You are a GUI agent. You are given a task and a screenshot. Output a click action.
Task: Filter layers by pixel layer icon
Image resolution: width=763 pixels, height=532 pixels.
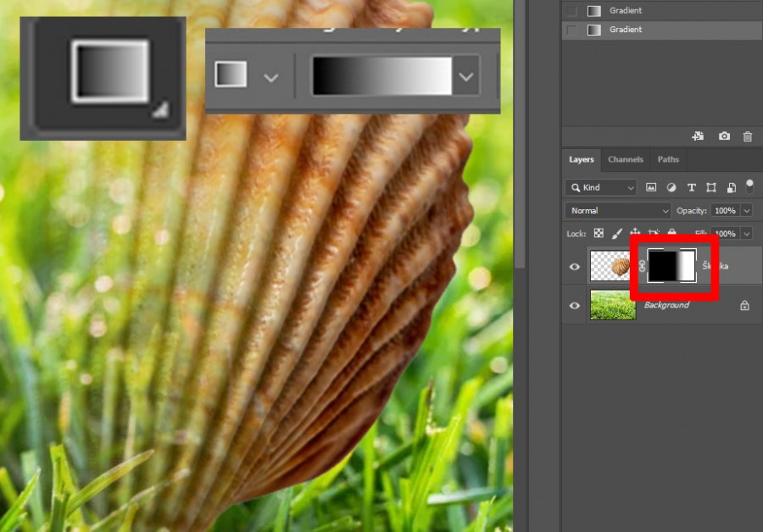coord(651,187)
